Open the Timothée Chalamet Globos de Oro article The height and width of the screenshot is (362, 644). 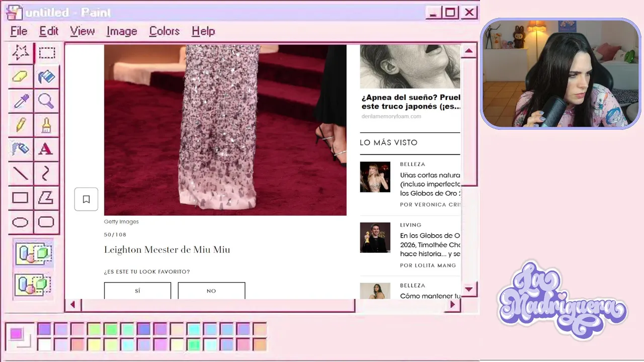pos(430,245)
